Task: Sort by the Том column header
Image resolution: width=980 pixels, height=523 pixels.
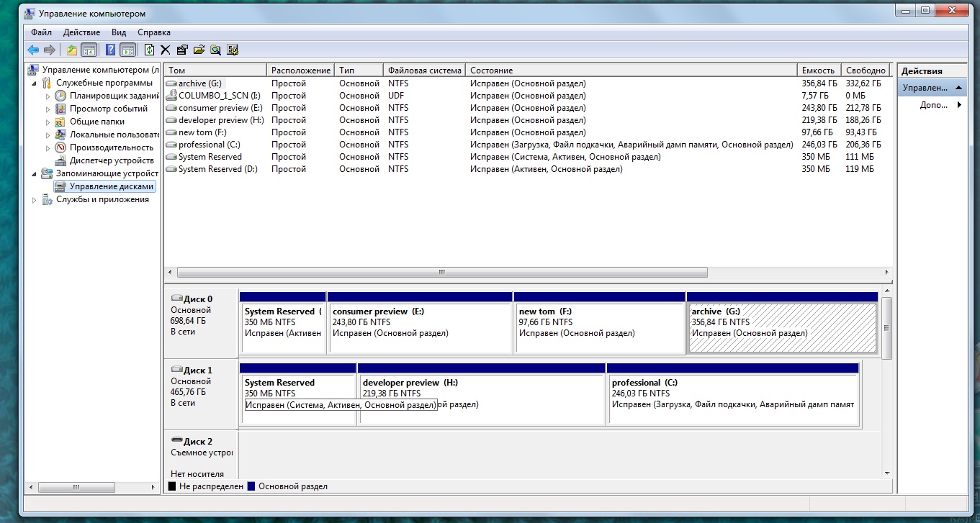Action: pyautogui.click(x=216, y=71)
